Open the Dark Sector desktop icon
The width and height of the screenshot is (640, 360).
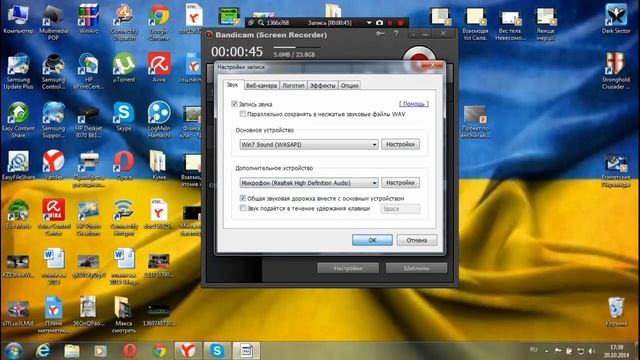point(616,19)
